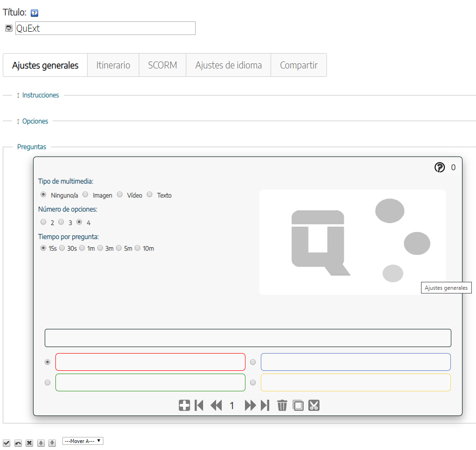Copy the current question
The height and width of the screenshot is (450, 476).
[x=298, y=405]
